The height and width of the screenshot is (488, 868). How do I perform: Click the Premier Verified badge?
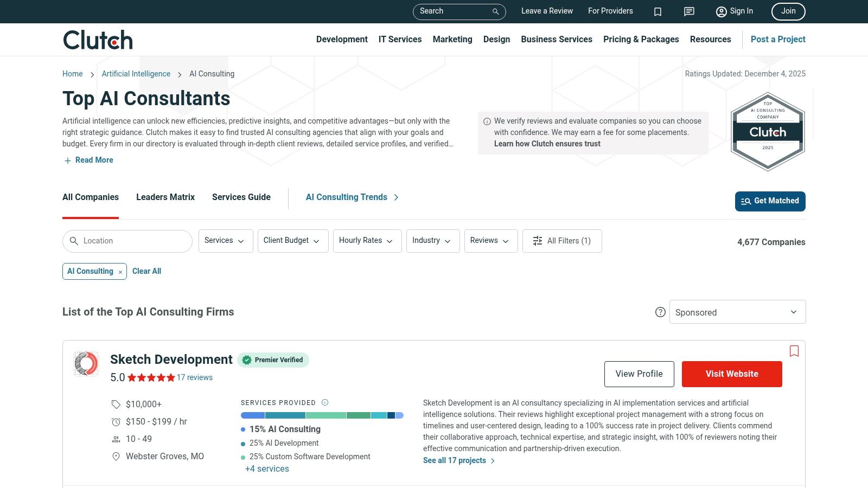[x=273, y=360]
